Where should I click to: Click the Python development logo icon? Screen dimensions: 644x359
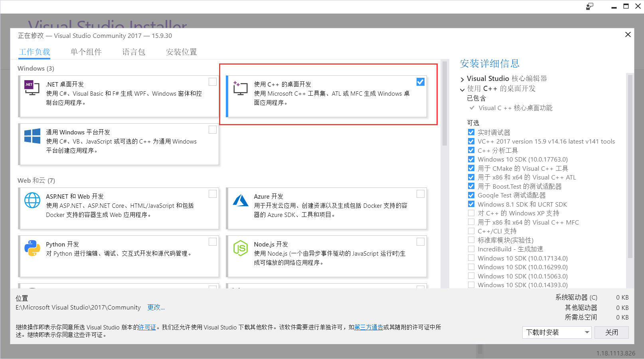32,248
